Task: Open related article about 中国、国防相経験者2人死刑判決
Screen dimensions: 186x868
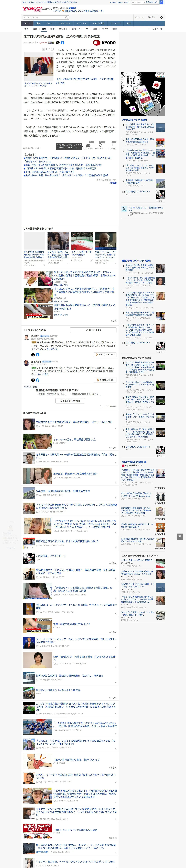Action: (49, 172)
